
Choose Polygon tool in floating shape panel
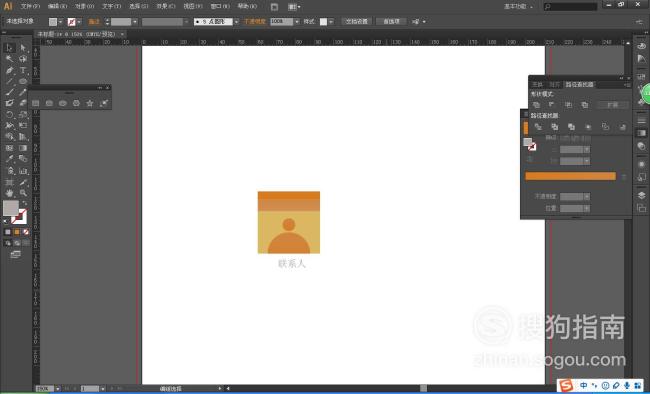(x=76, y=103)
